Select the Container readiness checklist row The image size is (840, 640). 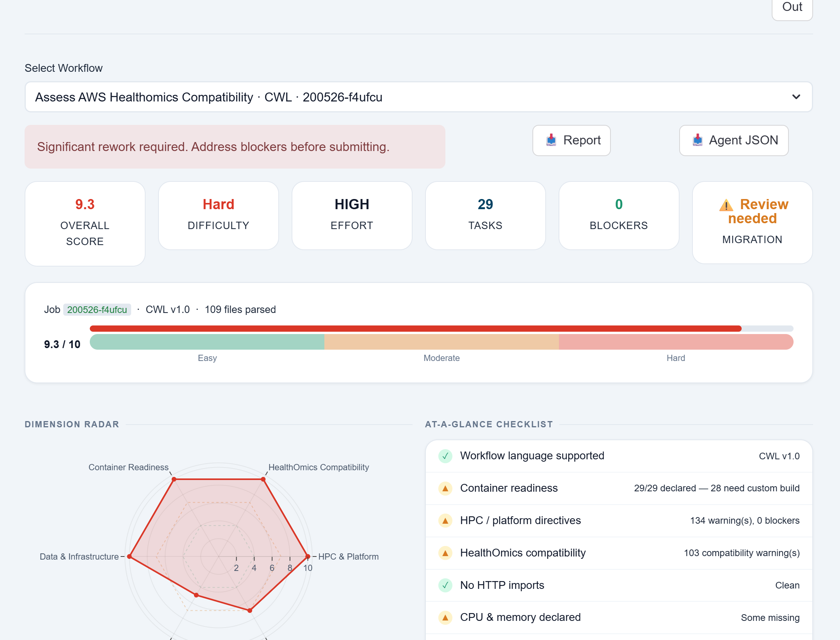tap(619, 488)
